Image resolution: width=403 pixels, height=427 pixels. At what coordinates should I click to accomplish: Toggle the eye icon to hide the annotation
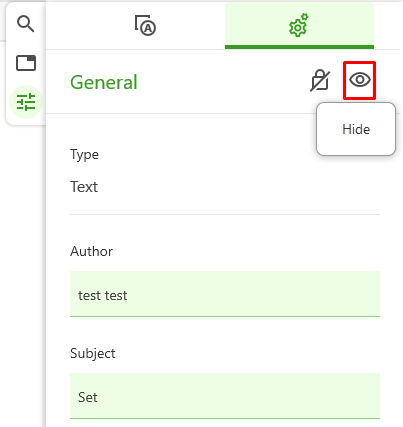tap(360, 80)
